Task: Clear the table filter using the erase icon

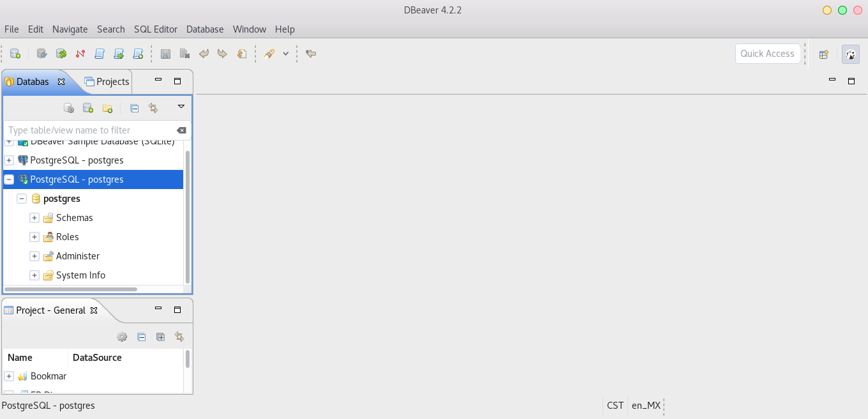Action: [x=181, y=130]
